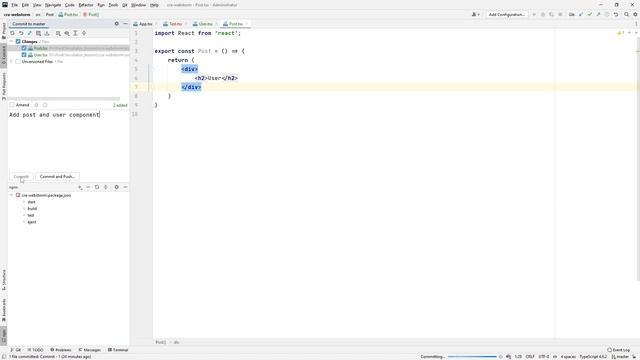
Task: Open Add Configuration dropdown
Action: pos(507,14)
